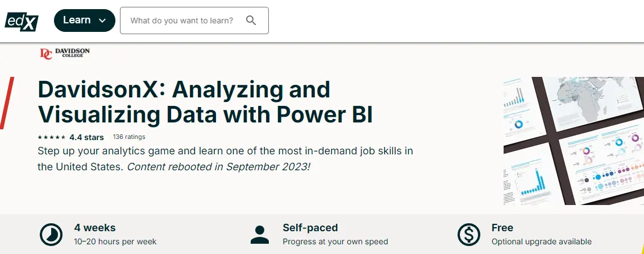Click the 'Self-paced' label
The height and width of the screenshot is (254, 644).
310,228
